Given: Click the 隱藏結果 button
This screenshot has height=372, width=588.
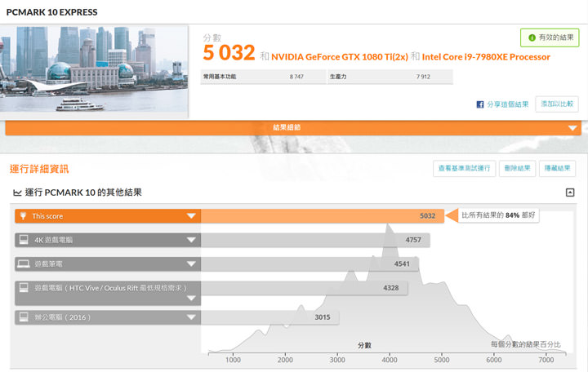Looking at the screenshot, I should pyautogui.click(x=560, y=168).
